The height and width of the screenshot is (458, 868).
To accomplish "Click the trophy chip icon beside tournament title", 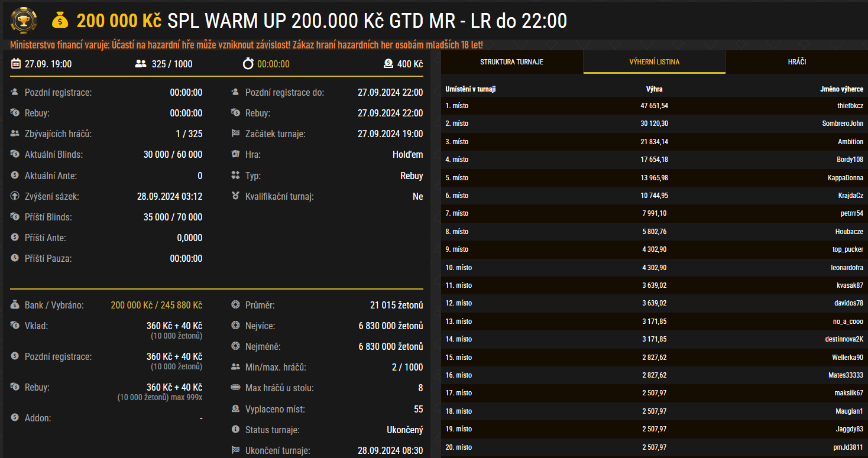I will 23,21.
